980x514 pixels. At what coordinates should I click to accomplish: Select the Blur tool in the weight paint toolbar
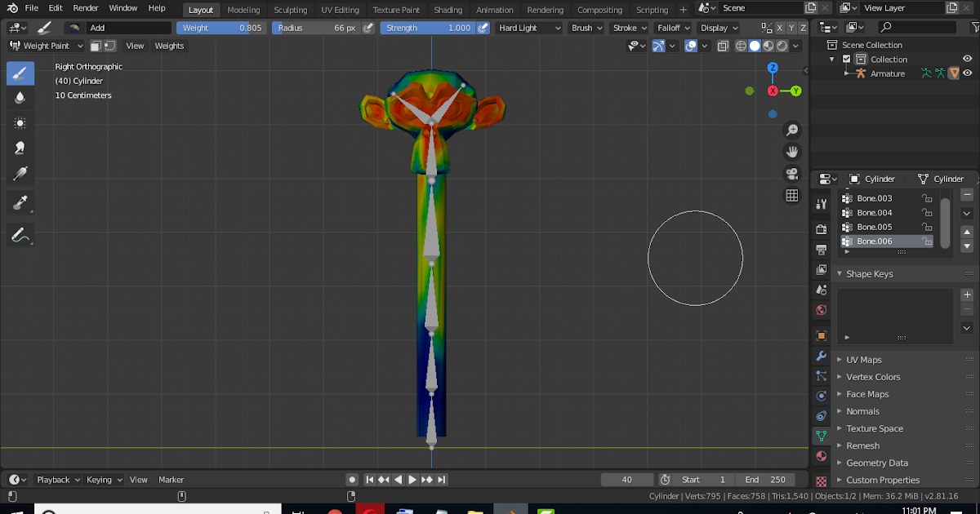coord(20,99)
